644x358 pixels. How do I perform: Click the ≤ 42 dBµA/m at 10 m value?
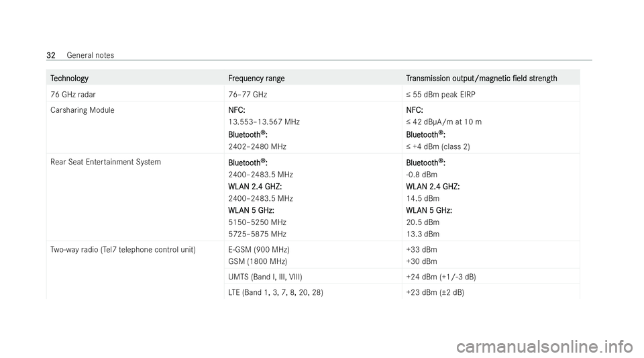tap(443, 122)
